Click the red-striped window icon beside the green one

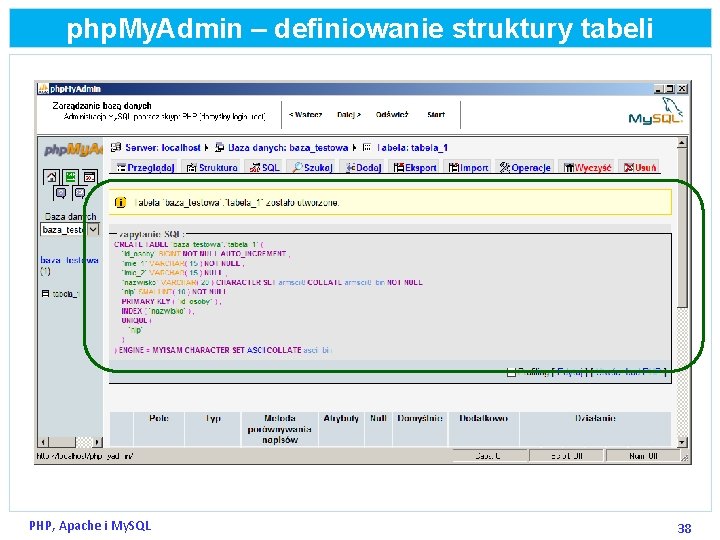point(90,177)
